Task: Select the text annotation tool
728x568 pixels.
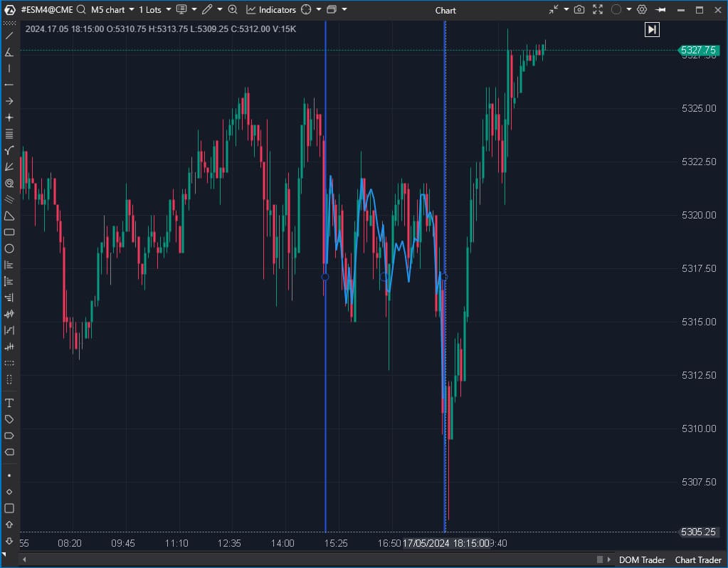Action: click(9, 402)
